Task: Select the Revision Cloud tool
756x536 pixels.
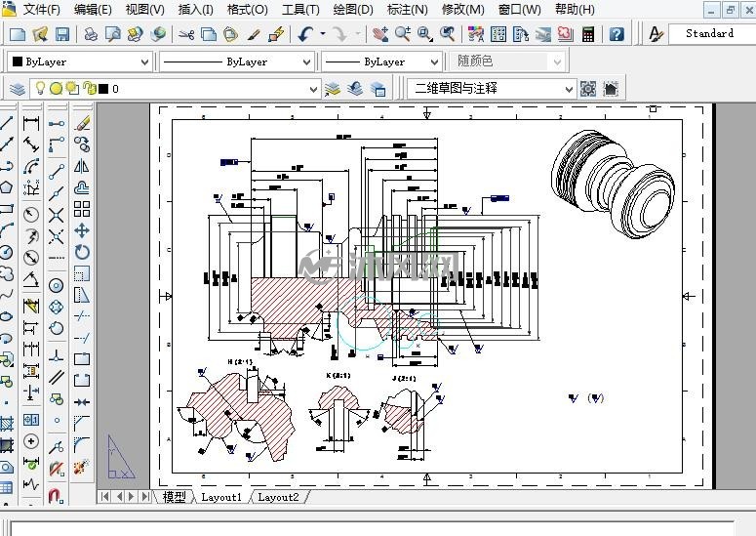Action: (x=6, y=273)
